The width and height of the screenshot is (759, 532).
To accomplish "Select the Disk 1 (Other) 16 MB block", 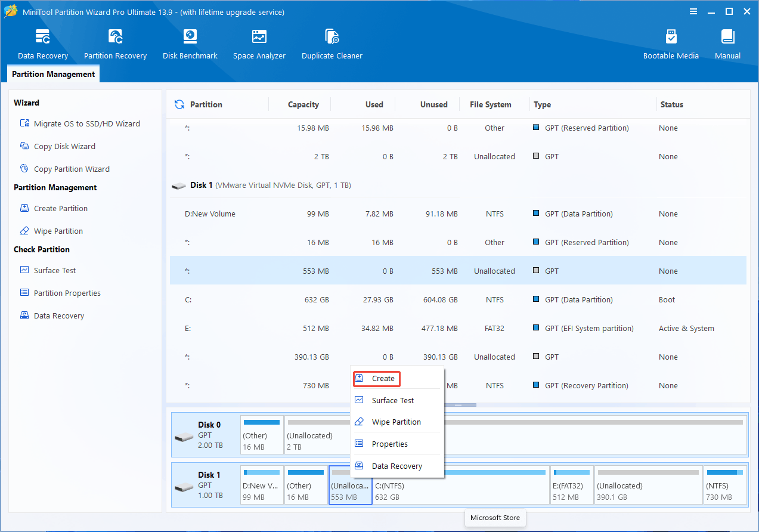I will [306, 485].
